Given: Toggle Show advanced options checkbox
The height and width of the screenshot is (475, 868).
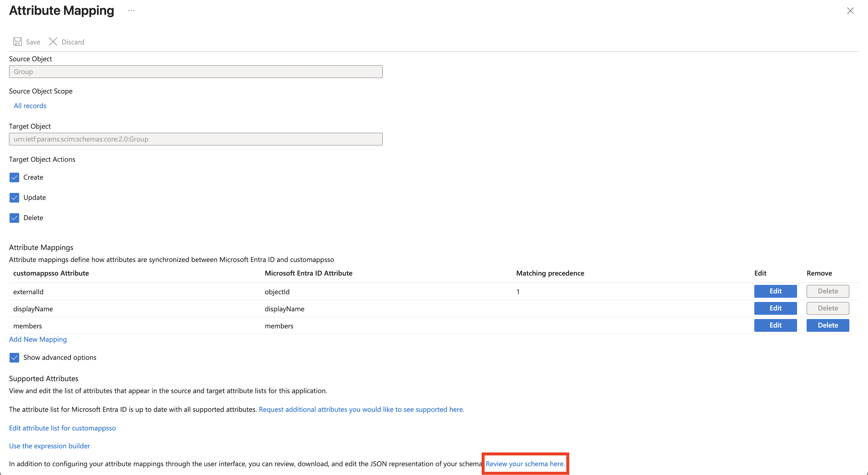Looking at the screenshot, I should (14, 358).
